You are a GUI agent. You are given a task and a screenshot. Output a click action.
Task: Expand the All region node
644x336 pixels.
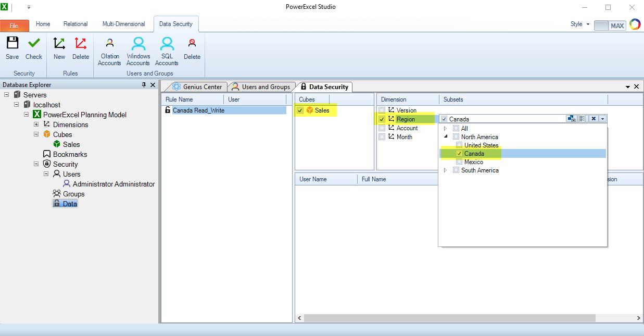[x=445, y=129]
